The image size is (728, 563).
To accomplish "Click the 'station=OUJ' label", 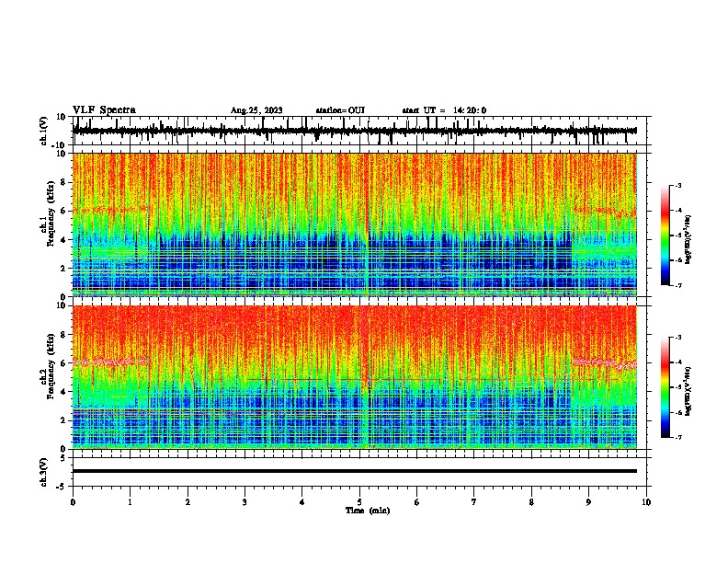I will point(340,110).
